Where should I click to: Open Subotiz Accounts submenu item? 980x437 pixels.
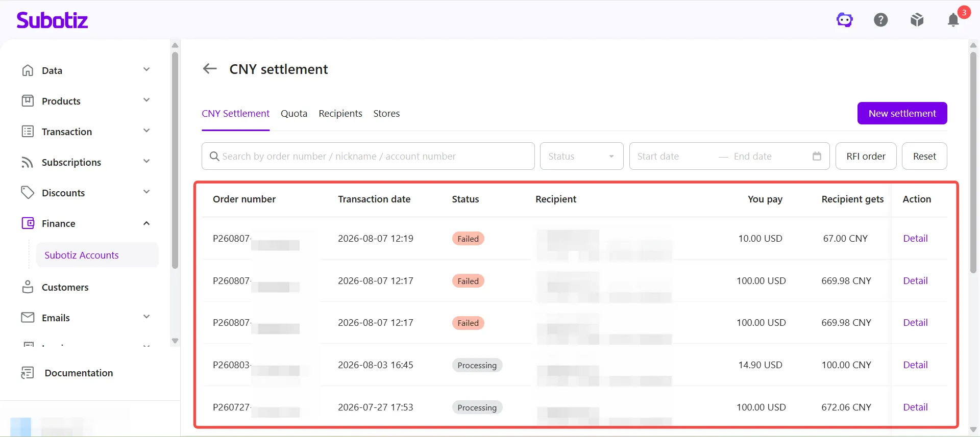pyautogui.click(x=97, y=255)
